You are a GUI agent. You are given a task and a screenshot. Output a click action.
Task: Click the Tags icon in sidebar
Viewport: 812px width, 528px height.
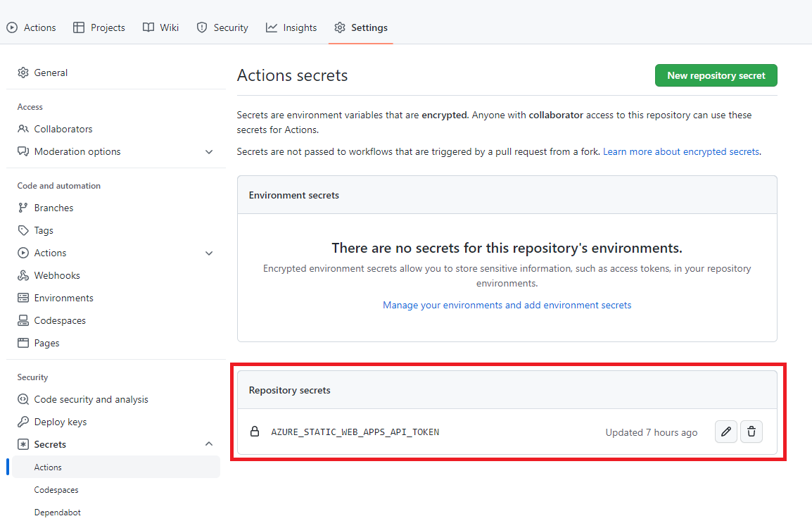click(23, 230)
